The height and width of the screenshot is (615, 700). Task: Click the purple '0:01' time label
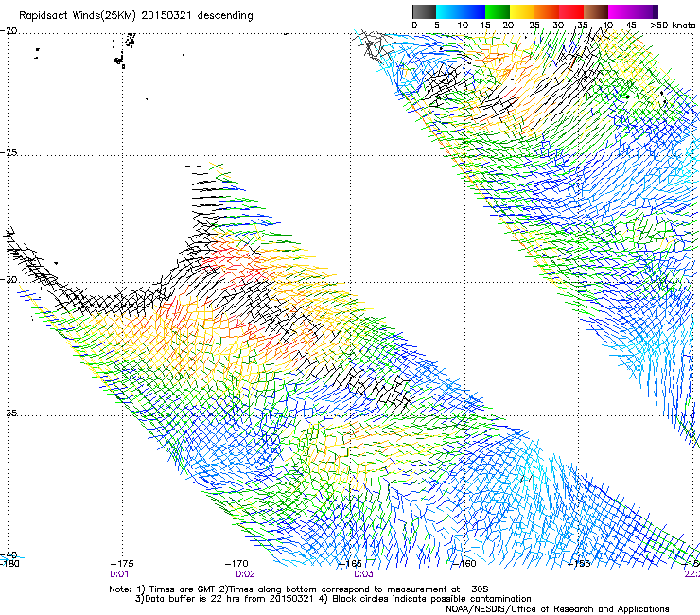click(119, 574)
